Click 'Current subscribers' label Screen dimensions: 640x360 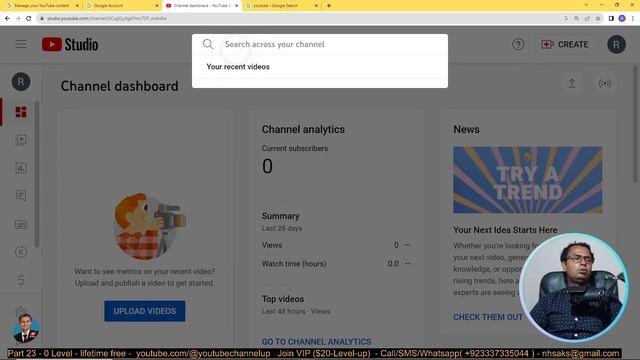pyautogui.click(x=295, y=149)
